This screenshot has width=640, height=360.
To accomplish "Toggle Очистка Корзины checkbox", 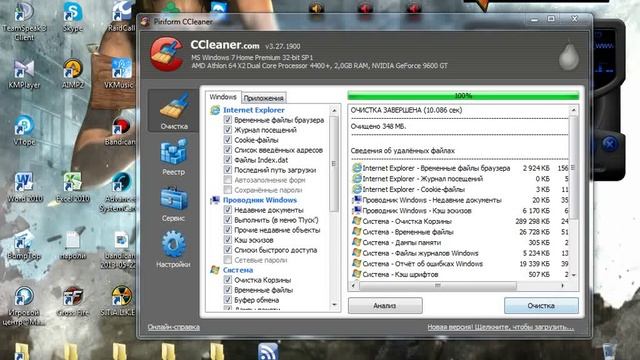I will click(228, 280).
